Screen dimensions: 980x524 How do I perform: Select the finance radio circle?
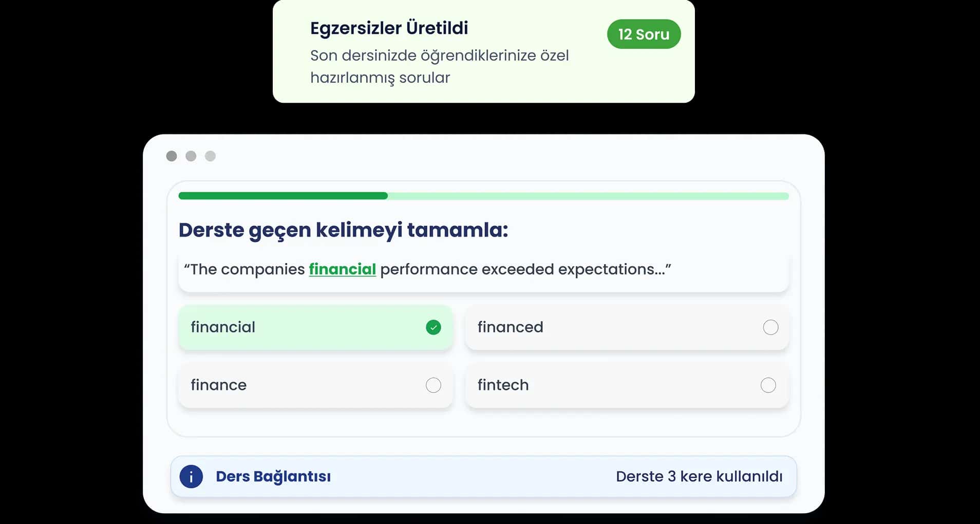pyautogui.click(x=434, y=385)
